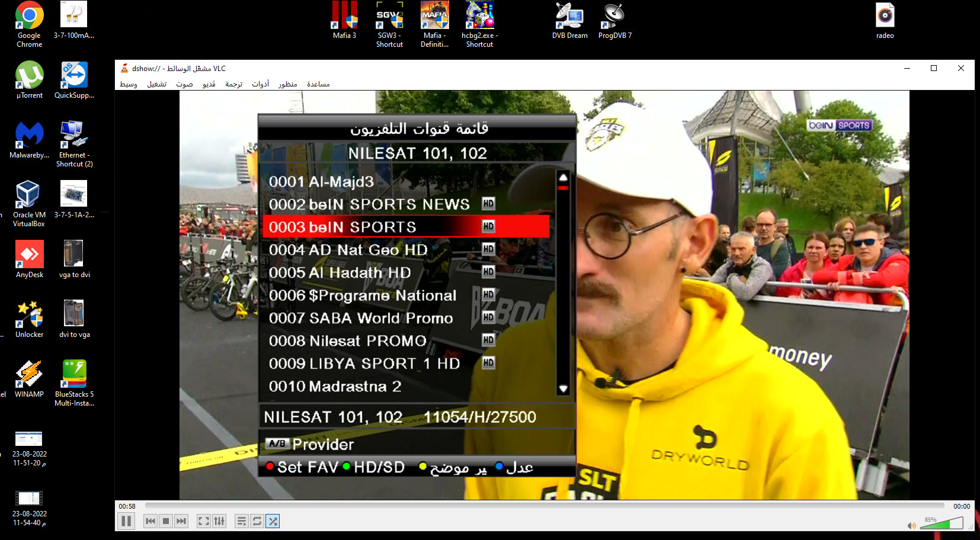Select the 23-08-2022 11-51-20 desktop file
The image size is (980, 540).
pos(29,448)
